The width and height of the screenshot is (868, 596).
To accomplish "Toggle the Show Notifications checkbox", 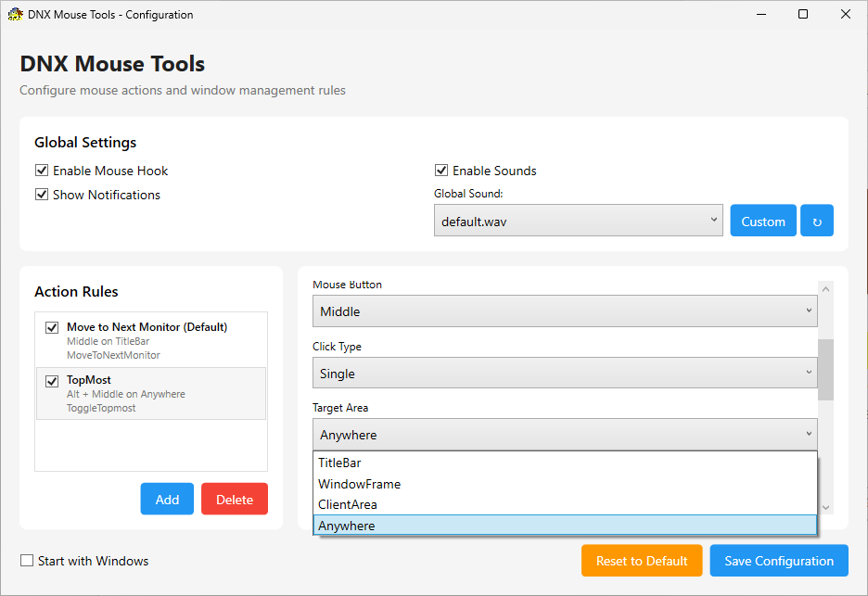I will click(x=42, y=195).
